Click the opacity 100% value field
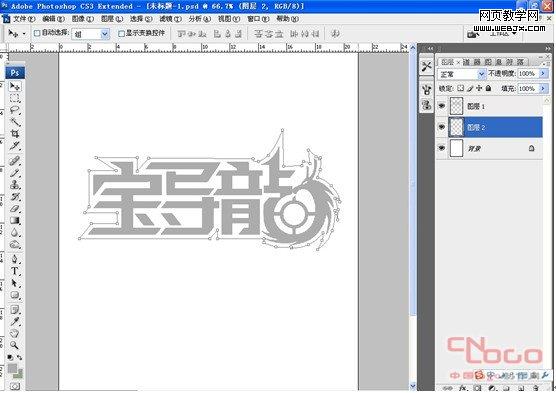Screen dimensions: 556x393 point(528,74)
